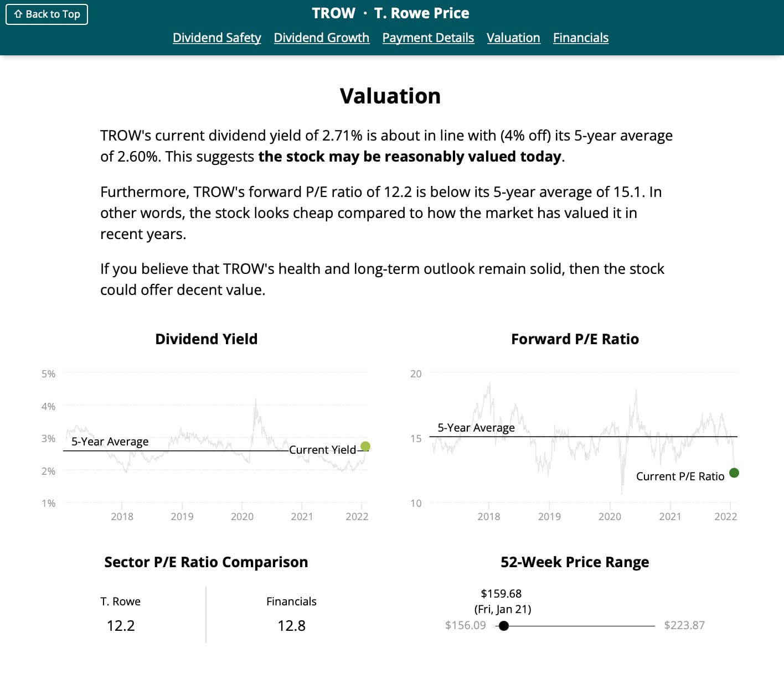The height and width of the screenshot is (695, 784).
Task: Navigate to the Financials section
Action: (581, 38)
